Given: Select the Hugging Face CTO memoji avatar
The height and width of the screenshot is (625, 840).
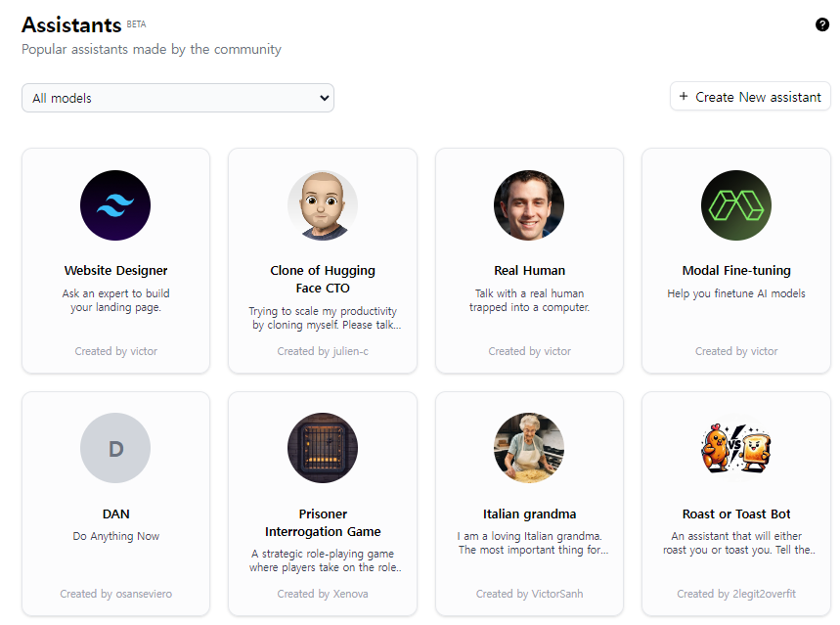Looking at the screenshot, I should coord(323,205).
